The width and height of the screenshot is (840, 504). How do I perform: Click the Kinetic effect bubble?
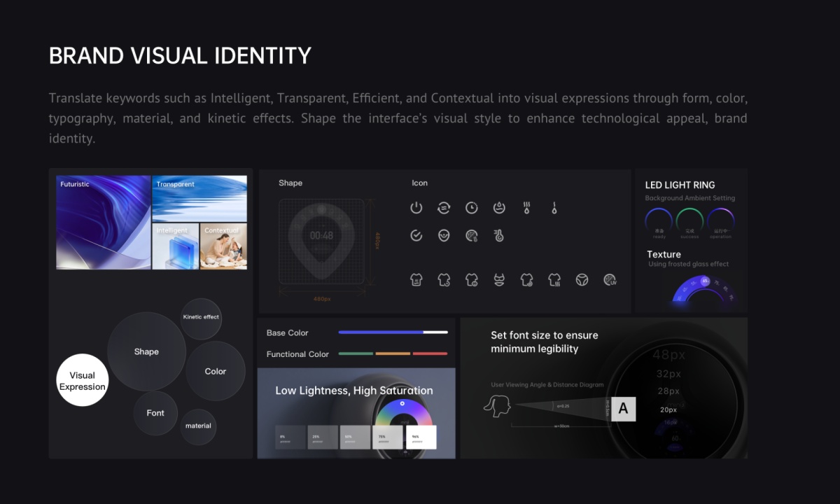(x=201, y=318)
